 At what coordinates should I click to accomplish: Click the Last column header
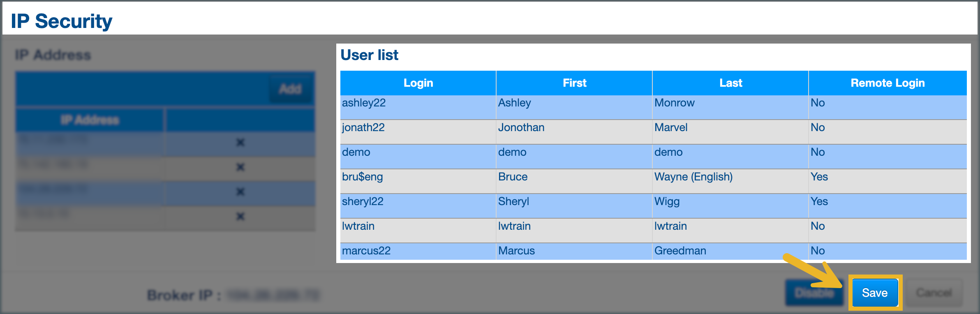tap(730, 83)
